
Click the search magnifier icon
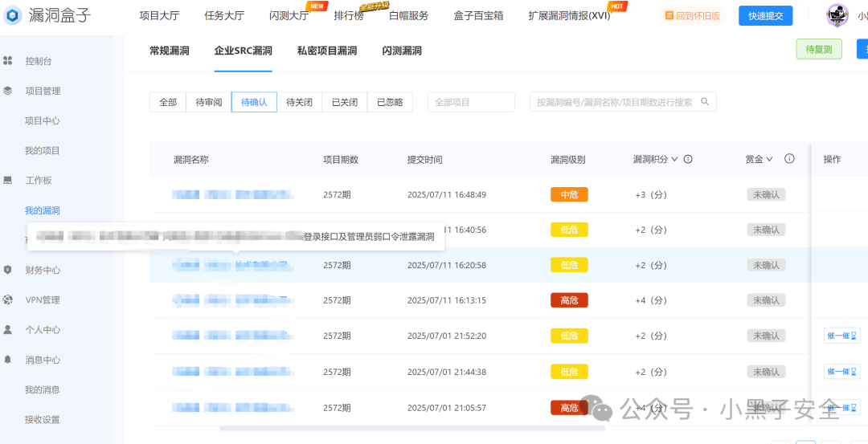tap(705, 102)
